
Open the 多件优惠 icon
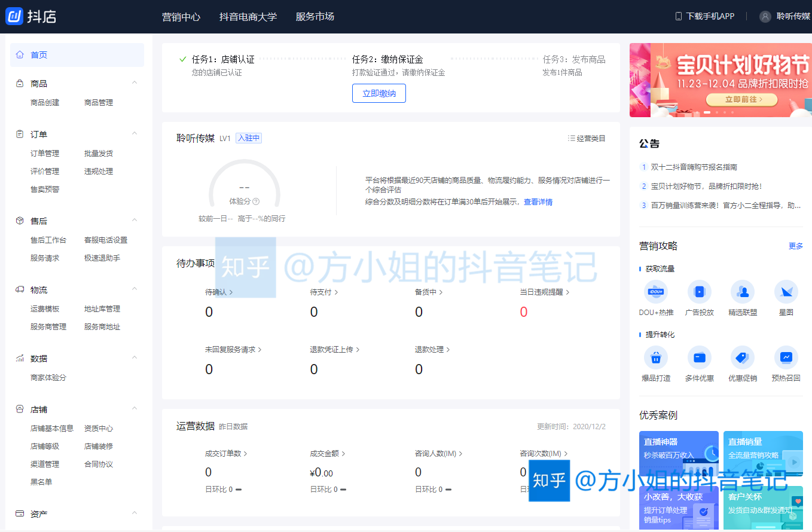[x=699, y=357]
